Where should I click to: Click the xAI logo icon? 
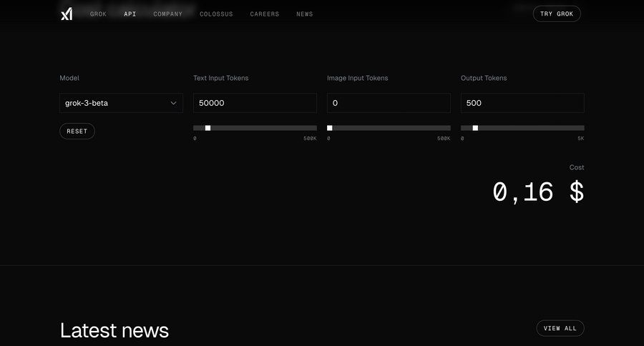(x=67, y=14)
